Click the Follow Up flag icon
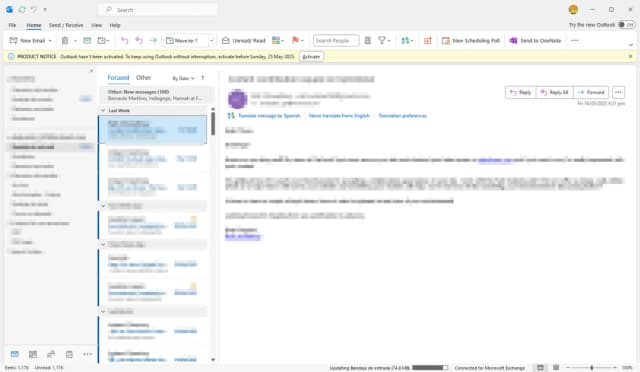The height and width of the screenshot is (372, 640). point(296,40)
